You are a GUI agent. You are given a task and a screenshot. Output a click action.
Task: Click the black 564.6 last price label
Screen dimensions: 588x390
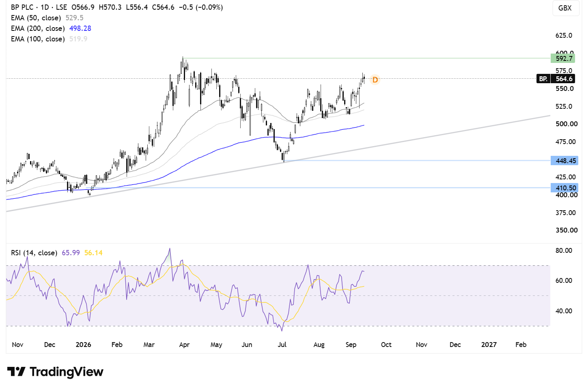pos(564,79)
